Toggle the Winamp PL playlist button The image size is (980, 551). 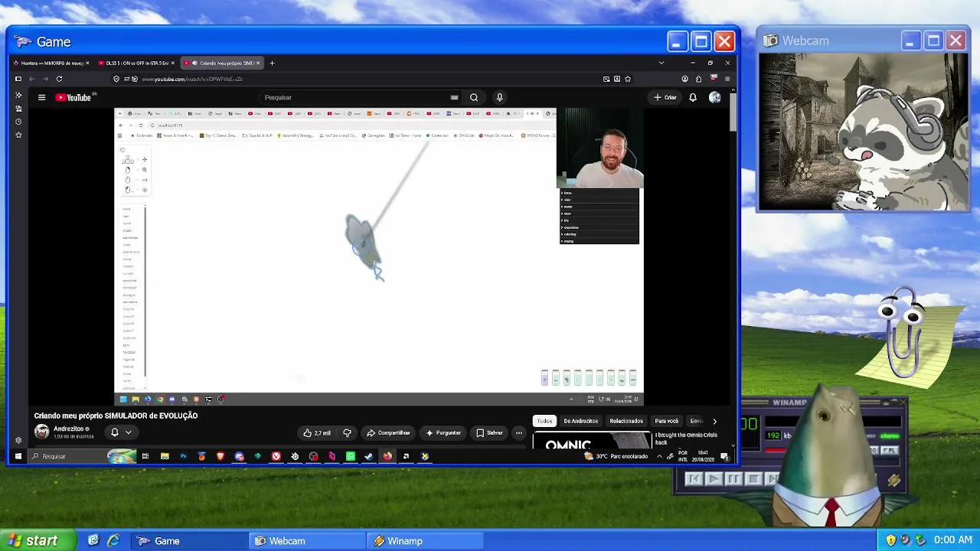[890, 451]
